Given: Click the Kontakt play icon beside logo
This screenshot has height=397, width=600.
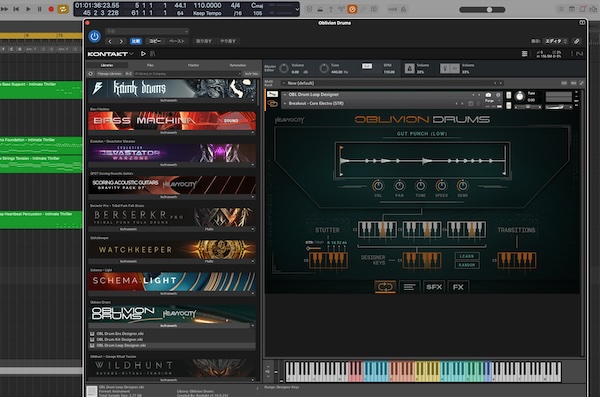Looking at the screenshot, I should click(143, 54).
